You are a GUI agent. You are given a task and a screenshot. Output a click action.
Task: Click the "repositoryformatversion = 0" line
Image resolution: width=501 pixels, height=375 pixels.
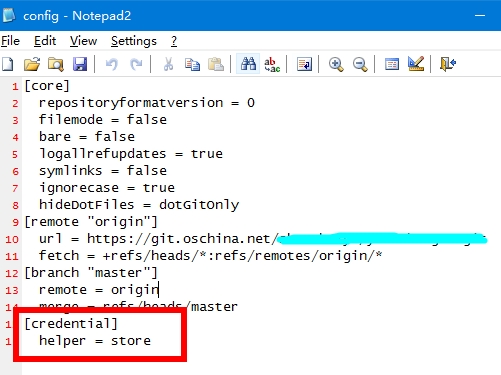click(147, 103)
